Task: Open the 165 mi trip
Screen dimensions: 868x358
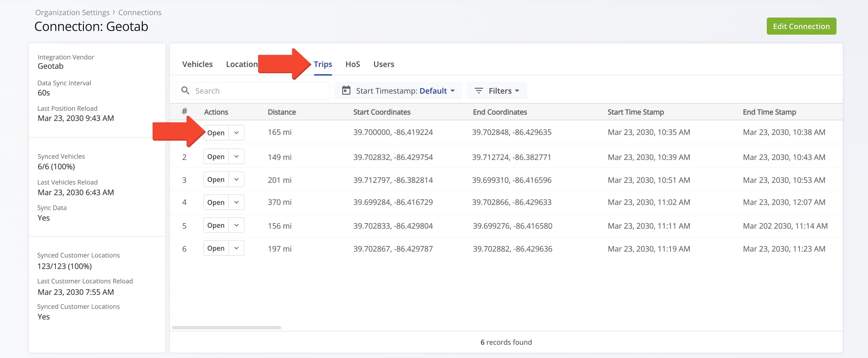Action: [x=216, y=133]
